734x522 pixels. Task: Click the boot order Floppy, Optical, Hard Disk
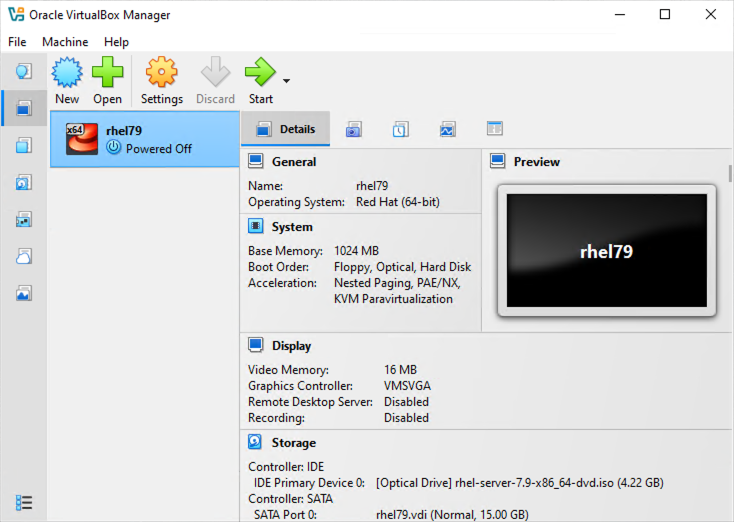(x=403, y=267)
